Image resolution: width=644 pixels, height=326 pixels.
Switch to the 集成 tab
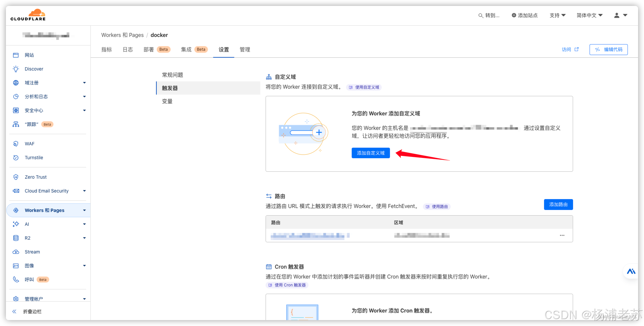[x=194, y=49]
